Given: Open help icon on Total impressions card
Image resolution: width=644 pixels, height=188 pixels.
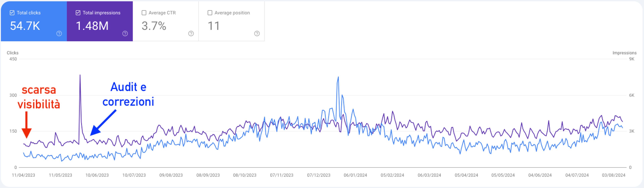Looking at the screenshot, I should click(x=125, y=34).
